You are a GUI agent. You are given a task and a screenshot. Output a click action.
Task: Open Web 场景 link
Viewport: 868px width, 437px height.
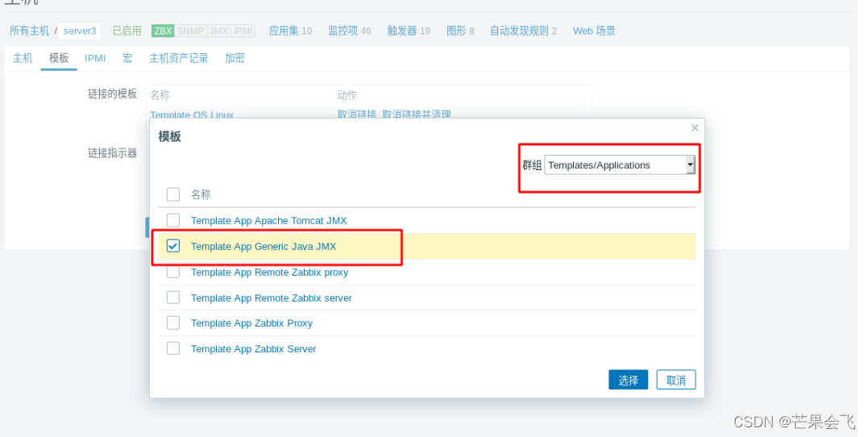tap(594, 31)
